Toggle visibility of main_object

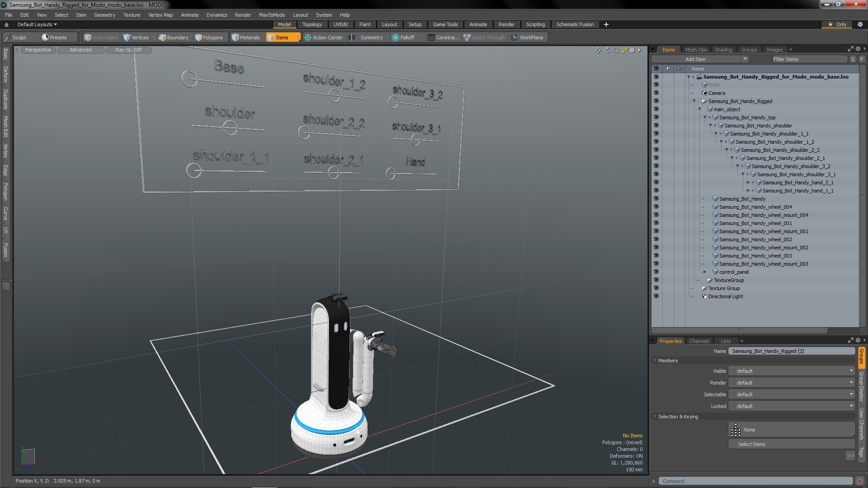[656, 109]
